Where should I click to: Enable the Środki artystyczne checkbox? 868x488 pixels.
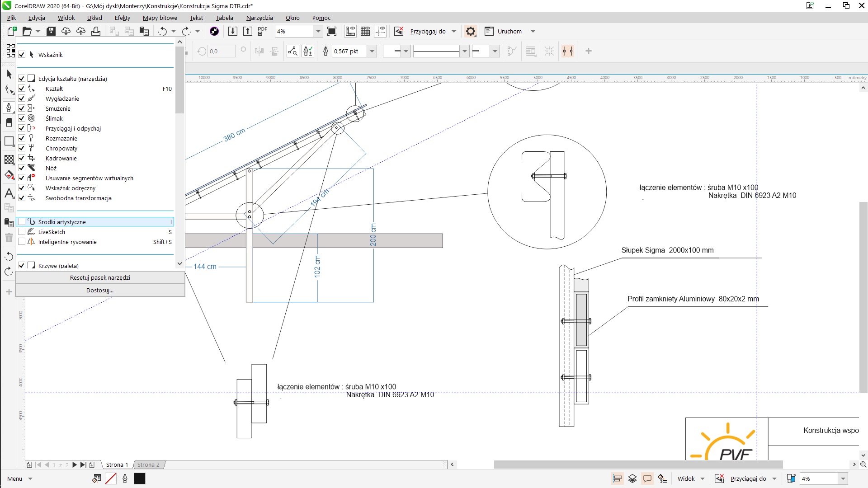click(x=22, y=222)
